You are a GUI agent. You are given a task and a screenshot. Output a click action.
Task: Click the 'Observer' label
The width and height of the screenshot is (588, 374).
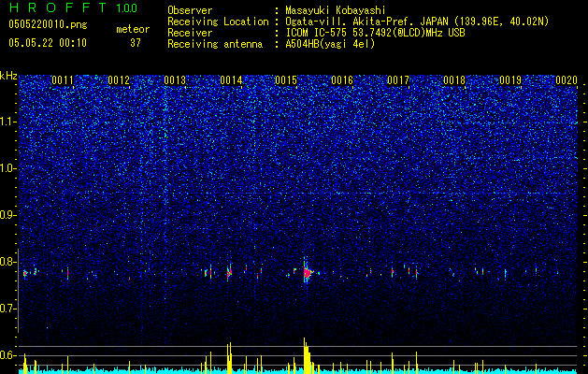coord(190,10)
